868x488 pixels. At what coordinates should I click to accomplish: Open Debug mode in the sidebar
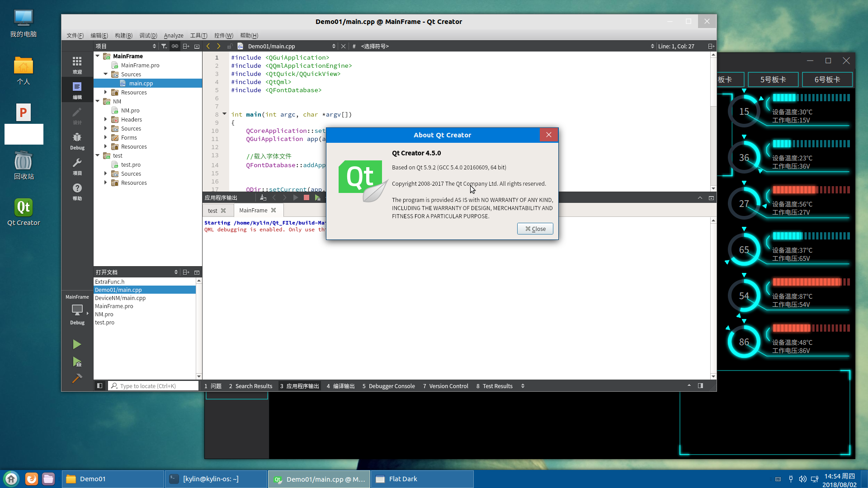(77, 141)
